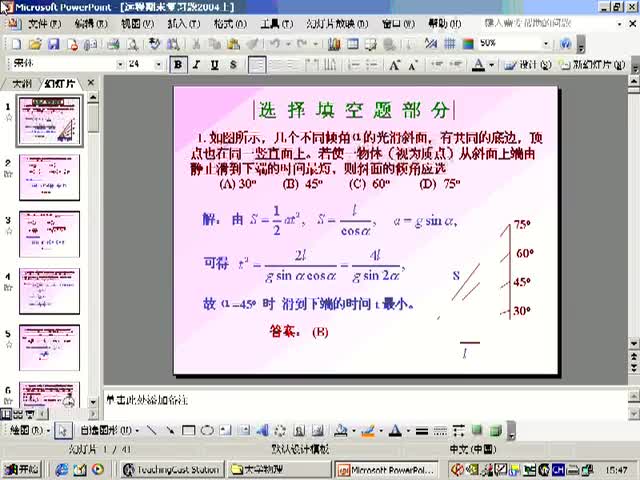Image resolution: width=640 pixels, height=480 pixels.
Task: Click the Paste clipboard icon
Action: [233, 44]
